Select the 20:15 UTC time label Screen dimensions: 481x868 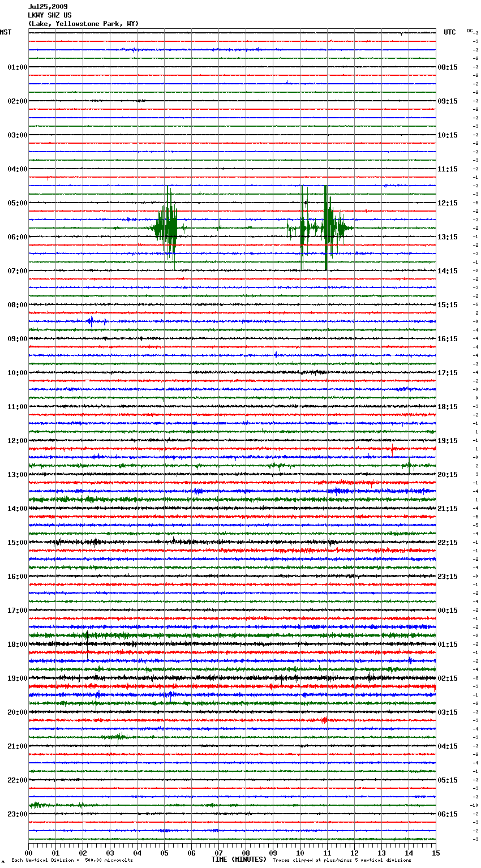point(448,475)
